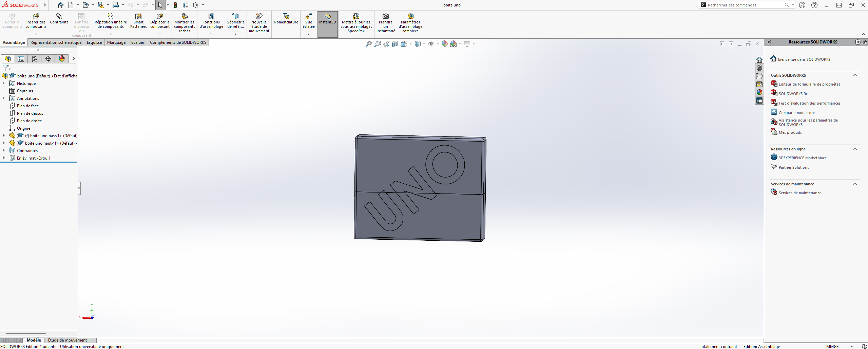Open the PropertyManager panel tab
This screenshot has height=349, width=868.
point(21,59)
